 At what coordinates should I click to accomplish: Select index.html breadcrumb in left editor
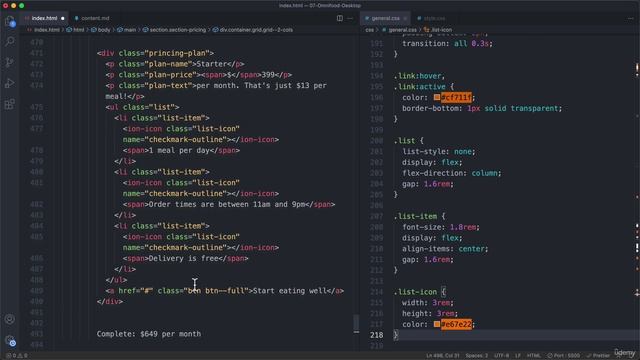tap(43, 30)
